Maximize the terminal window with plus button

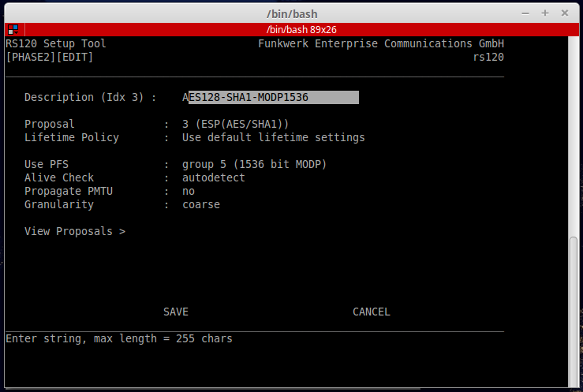click(x=544, y=13)
